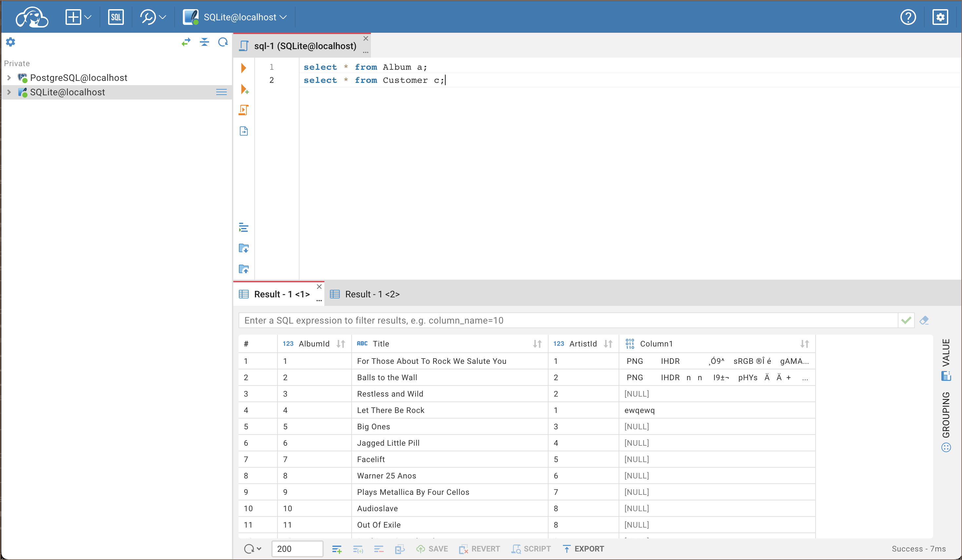The image size is (962, 560).
Task: Sort by ArtistId column arrows
Action: click(x=608, y=344)
